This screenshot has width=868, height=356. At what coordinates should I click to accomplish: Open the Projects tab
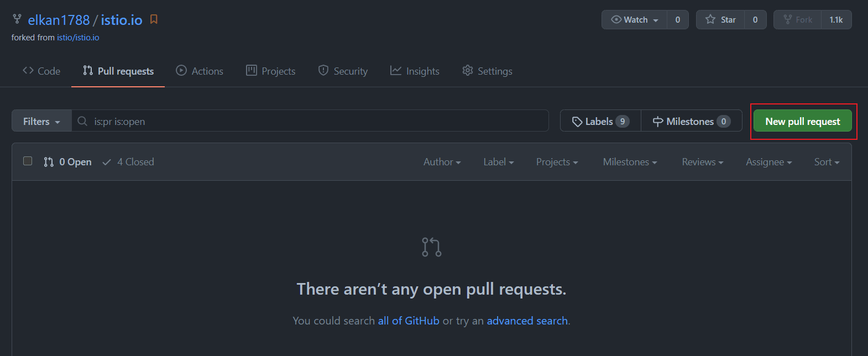[271, 71]
